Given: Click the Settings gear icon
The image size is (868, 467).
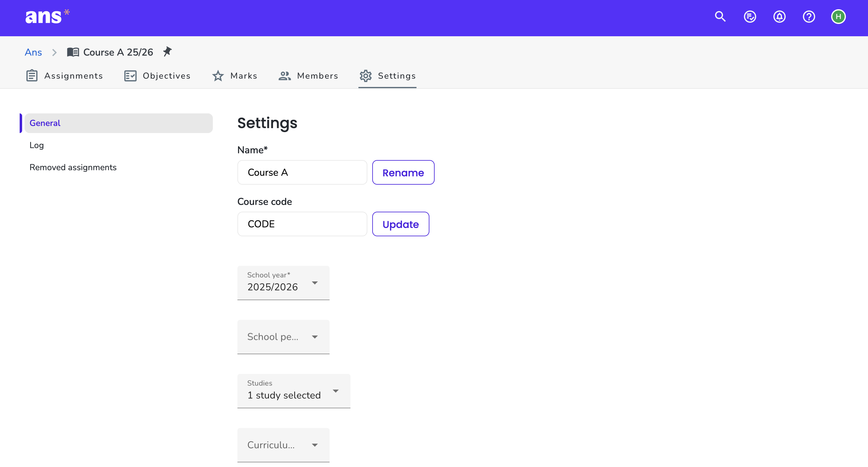Looking at the screenshot, I should tap(366, 76).
